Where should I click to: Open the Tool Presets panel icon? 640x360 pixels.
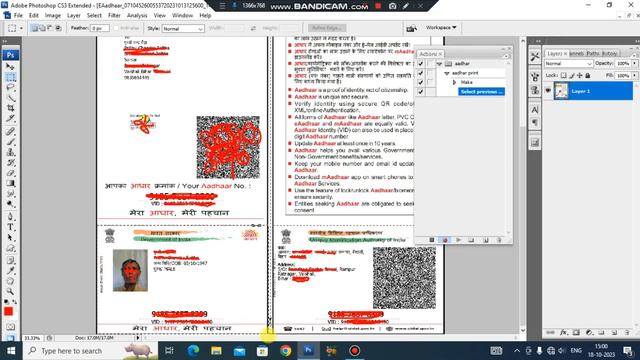[535, 56]
